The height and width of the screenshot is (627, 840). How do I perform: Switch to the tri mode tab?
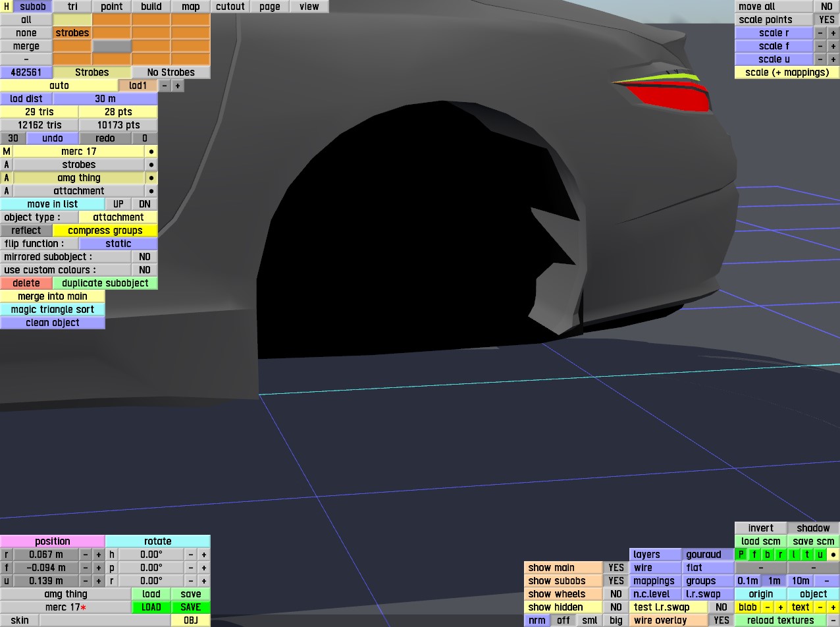pyautogui.click(x=72, y=7)
